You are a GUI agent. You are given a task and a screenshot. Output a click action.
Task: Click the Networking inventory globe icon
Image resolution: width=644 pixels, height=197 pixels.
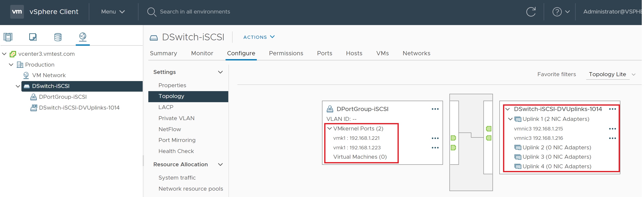pyautogui.click(x=82, y=37)
